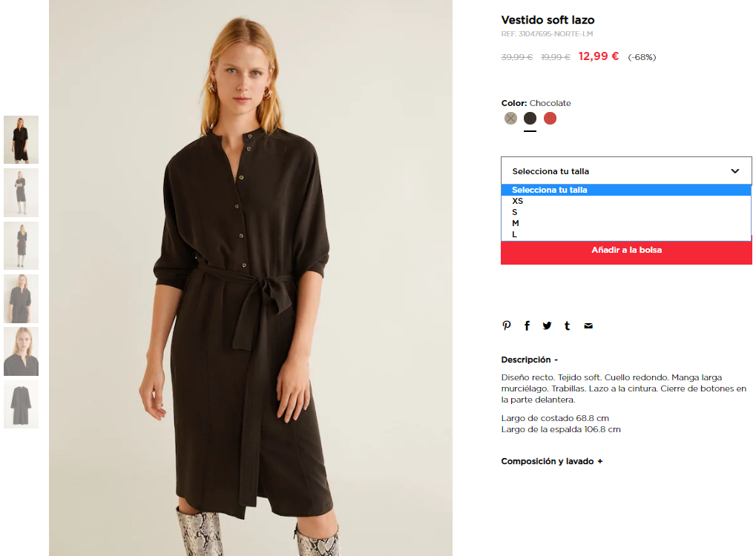Share the dress on Tumblr

pyautogui.click(x=567, y=325)
